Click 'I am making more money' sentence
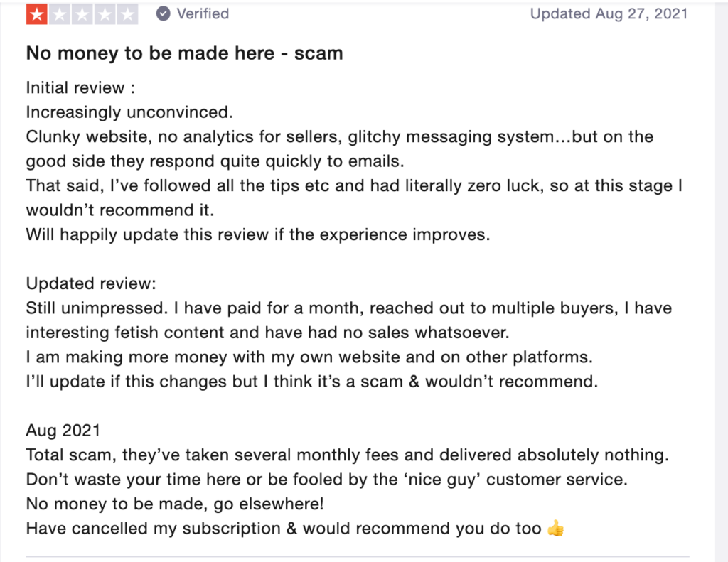This screenshot has height=562, width=728. pos(310,357)
